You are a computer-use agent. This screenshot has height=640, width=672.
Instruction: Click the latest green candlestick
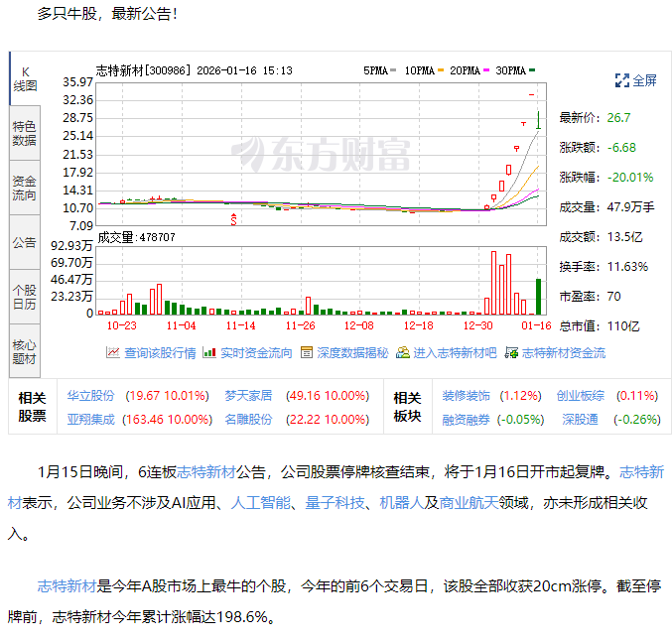pyautogui.click(x=538, y=120)
